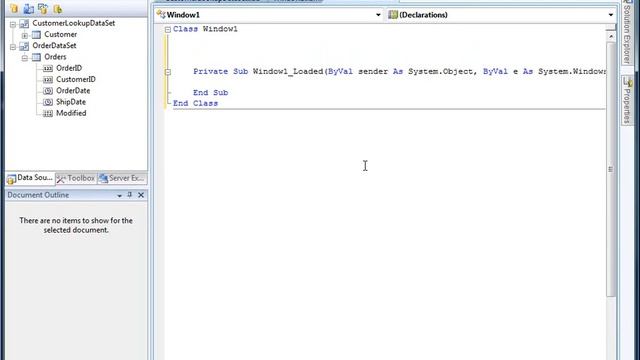Click the Document Outline panel title
This screenshot has height=360, width=640.
[x=38, y=195]
